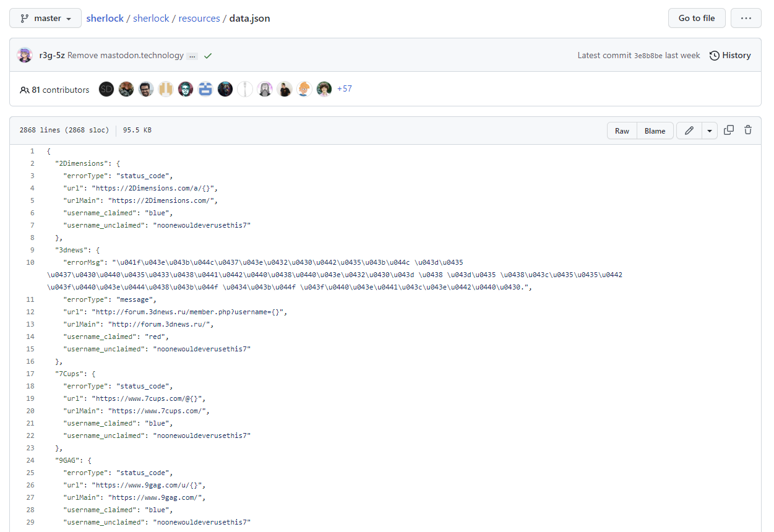Click the green commit status checkmark
Viewport: 774px width, 532px height.
pos(208,56)
